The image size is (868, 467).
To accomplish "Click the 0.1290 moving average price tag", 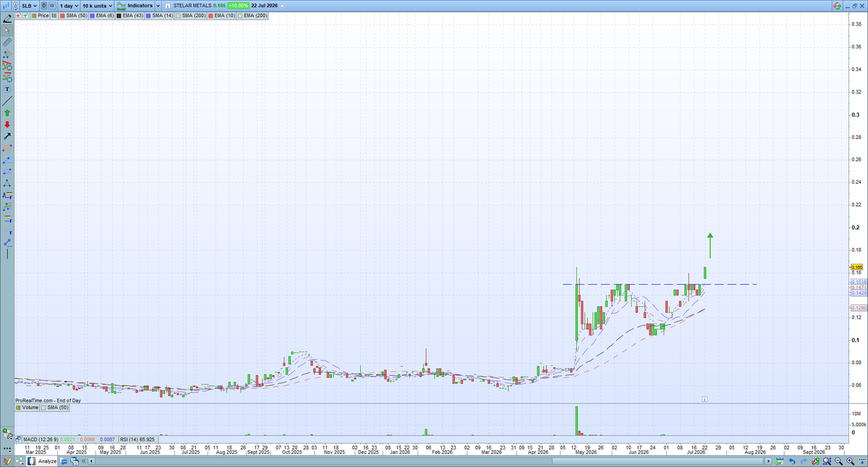I will point(859,308).
